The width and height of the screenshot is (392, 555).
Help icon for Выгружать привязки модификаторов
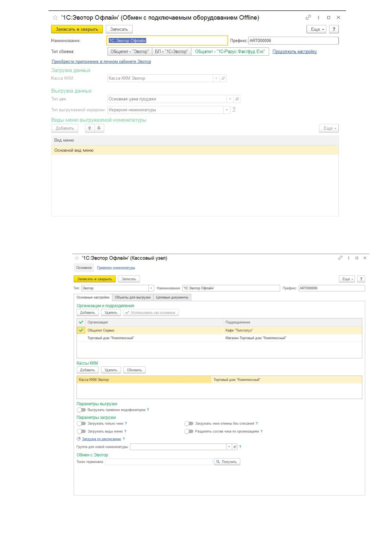tap(148, 410)
